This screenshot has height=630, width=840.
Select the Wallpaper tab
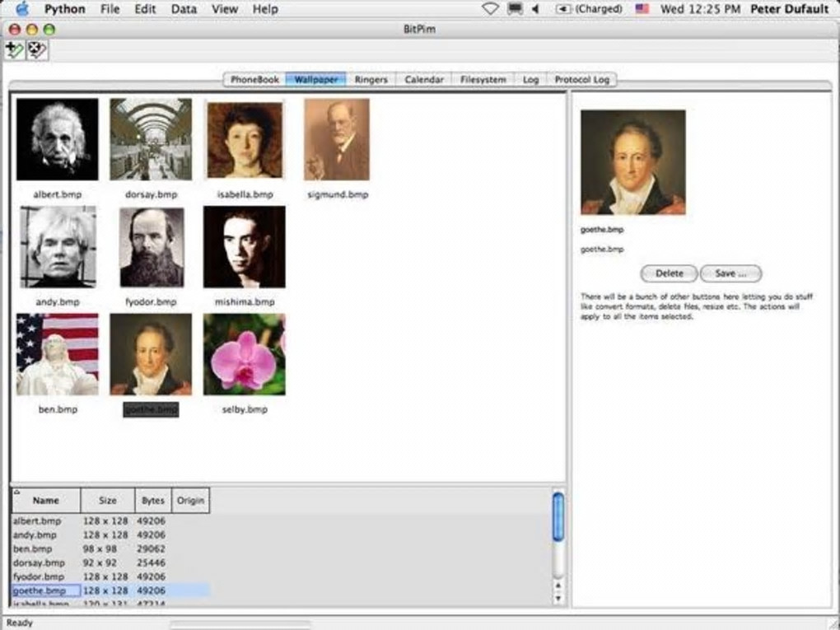coord(316,79)
